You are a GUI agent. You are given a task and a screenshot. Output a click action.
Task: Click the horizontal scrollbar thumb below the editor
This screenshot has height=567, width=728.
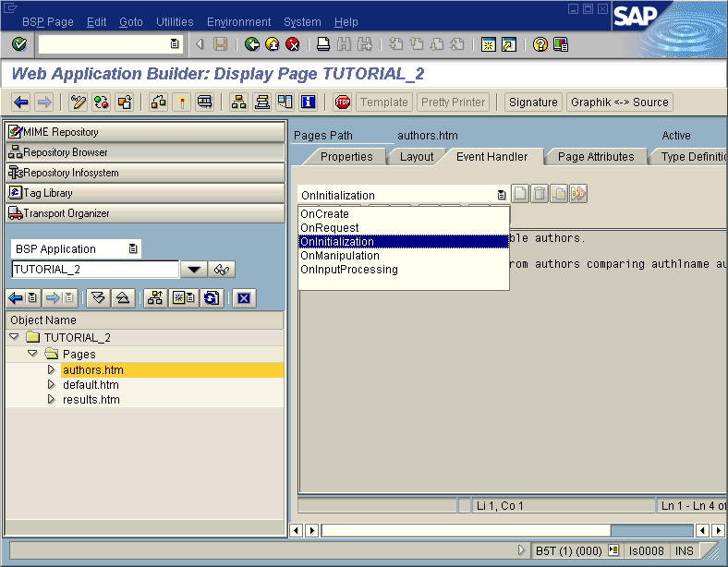[466, 530]
